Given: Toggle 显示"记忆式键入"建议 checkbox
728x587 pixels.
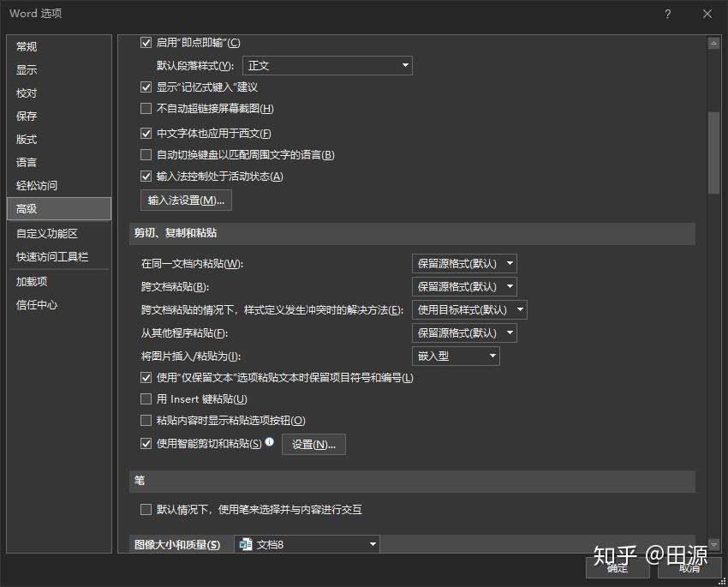Looking at the screenshot, I should pos(146,87).
